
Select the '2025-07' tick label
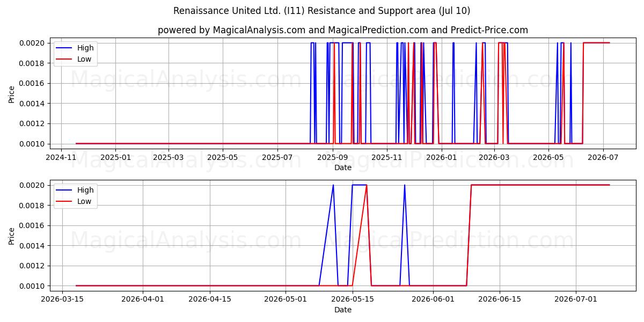[x=277, y=157]
